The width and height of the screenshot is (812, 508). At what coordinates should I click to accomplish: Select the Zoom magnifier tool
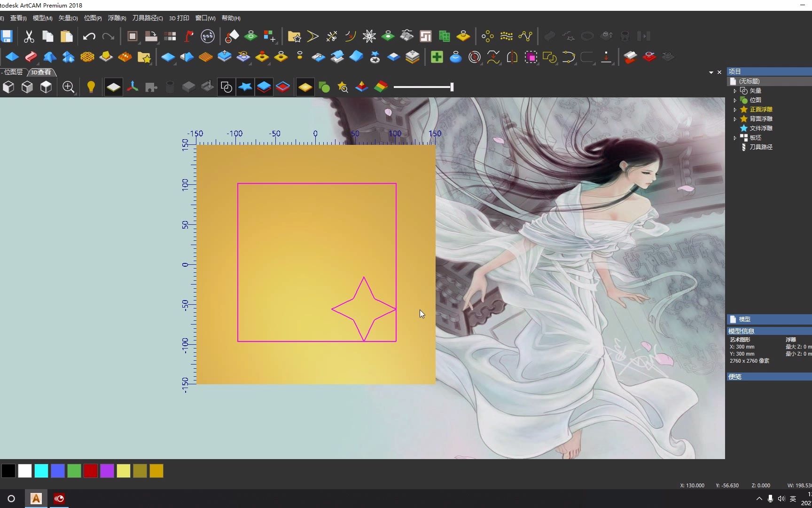(x=69, y=87)
